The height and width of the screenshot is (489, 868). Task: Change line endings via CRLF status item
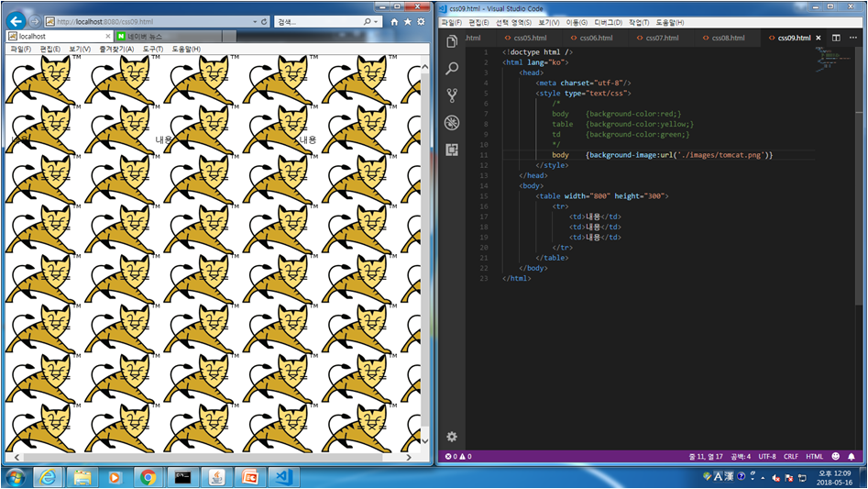[790, 456]
